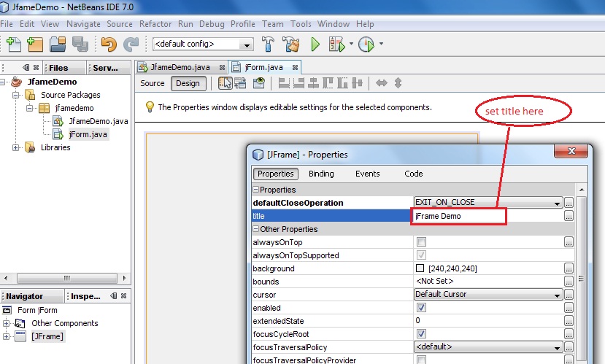Viewport: 605px width, 364px height.
Task: Open the Profile Project dropdown arrow
Action: click(x=381, y=44)
